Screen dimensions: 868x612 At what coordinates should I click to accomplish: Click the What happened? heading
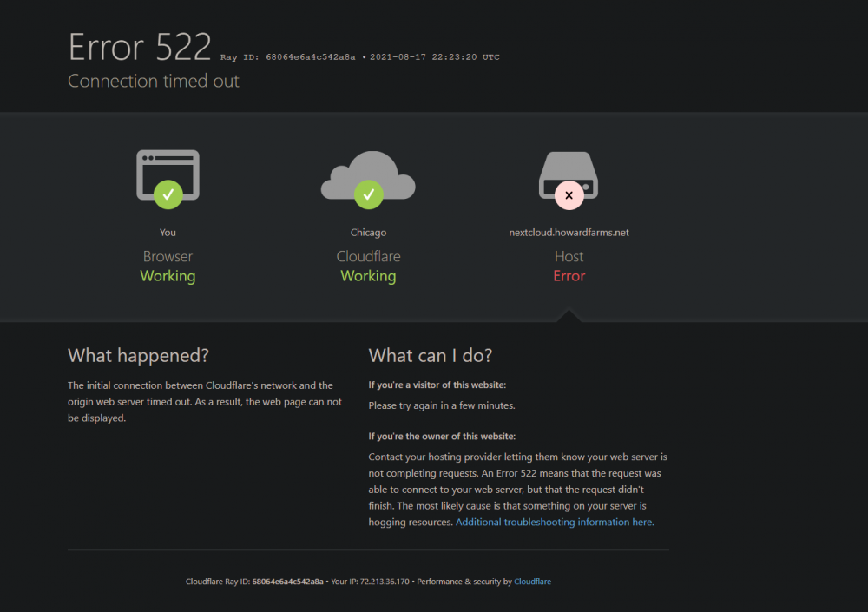point(138,356)
